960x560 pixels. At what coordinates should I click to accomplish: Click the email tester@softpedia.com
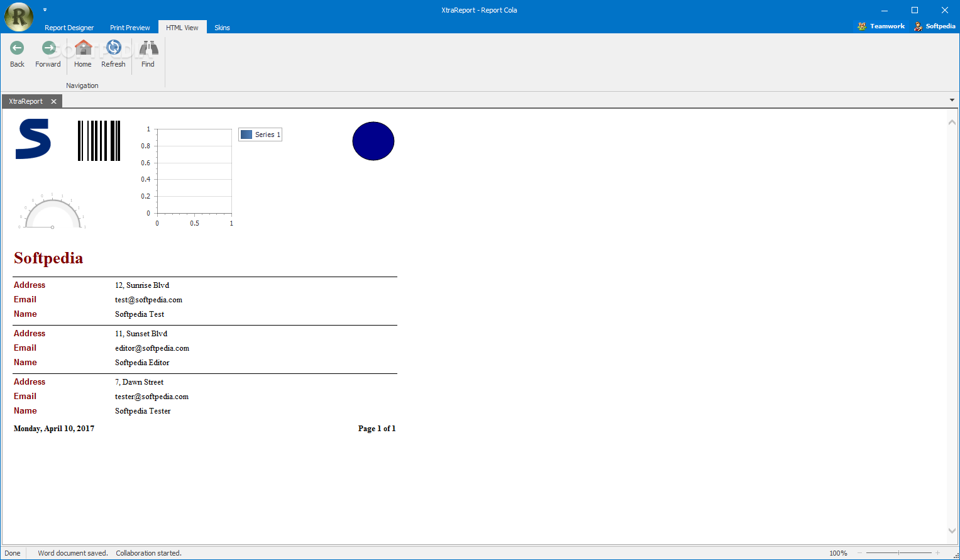(x=152, y=397)
